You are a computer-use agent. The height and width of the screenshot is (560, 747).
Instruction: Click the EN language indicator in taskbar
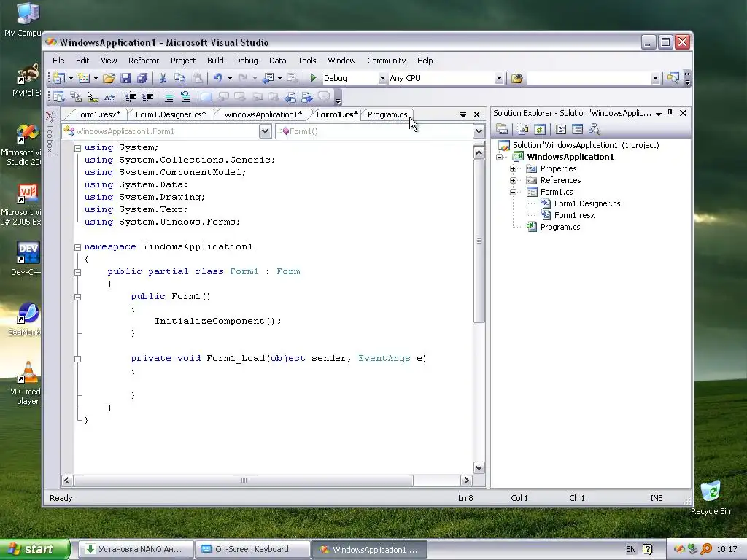coord(631,549)
